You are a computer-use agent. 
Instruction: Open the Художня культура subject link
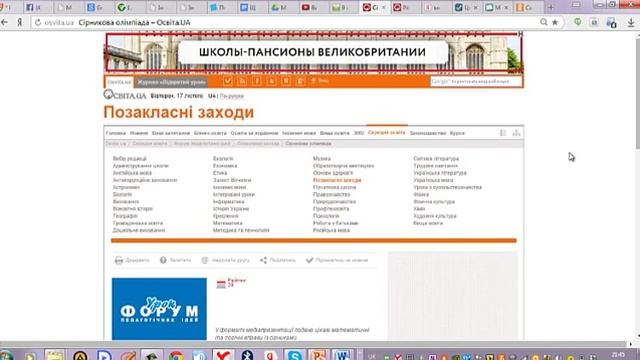point(435,216)
